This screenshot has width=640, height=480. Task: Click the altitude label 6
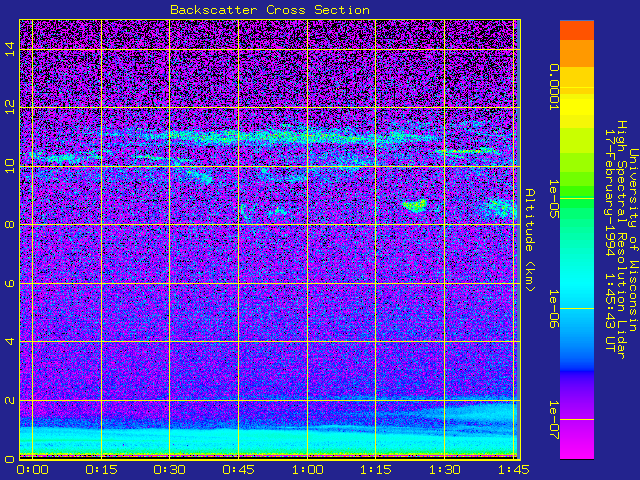tap(10, 283)
